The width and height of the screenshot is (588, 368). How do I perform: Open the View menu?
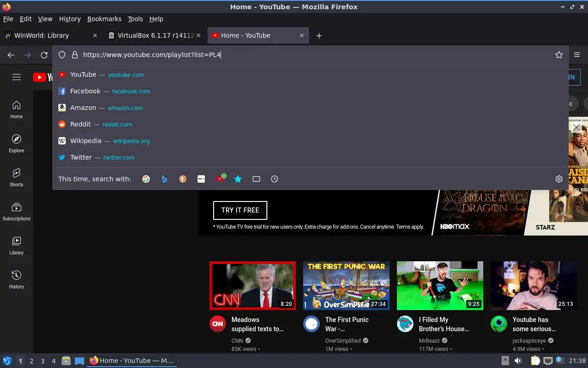coord(45,19)
